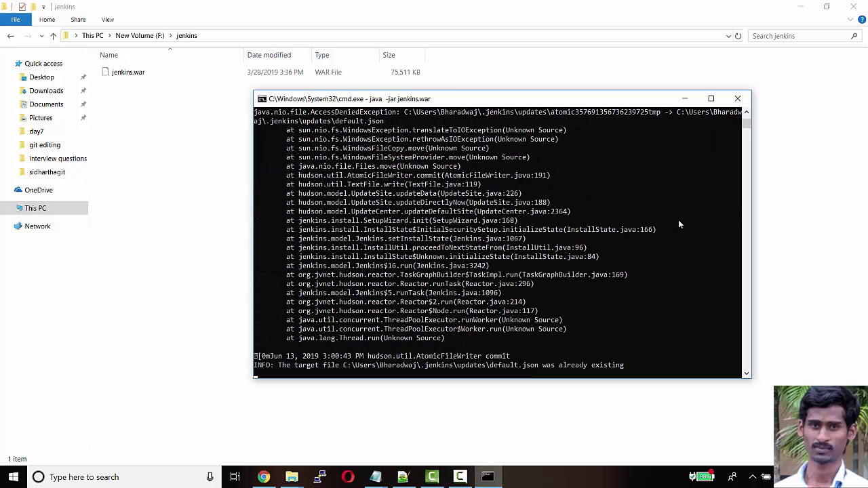This screenshot has height=488, width=868.
Task: Switch to the Home ribbon tab
Action: coord(47,20)
